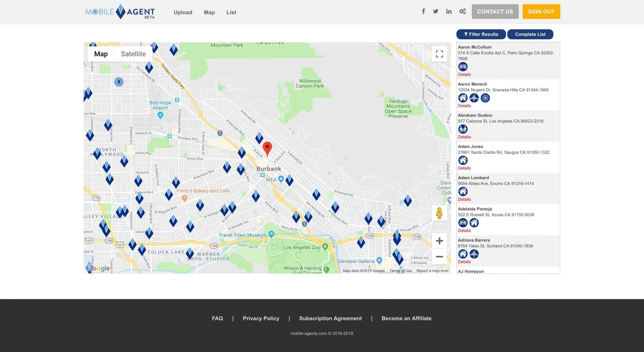Open the Facebook social icon
The height and width of the screenshot is (352, 644).
pos(423,11)
